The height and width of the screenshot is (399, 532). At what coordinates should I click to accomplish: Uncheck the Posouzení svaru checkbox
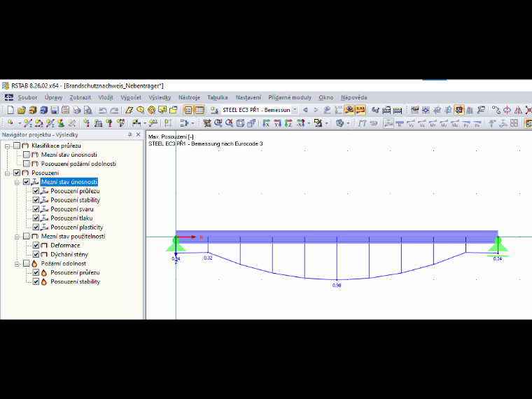[x=36, y=209]
